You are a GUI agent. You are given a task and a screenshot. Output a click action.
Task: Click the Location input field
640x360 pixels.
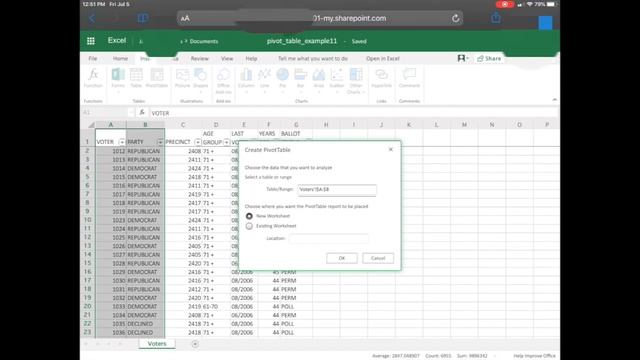329,238
